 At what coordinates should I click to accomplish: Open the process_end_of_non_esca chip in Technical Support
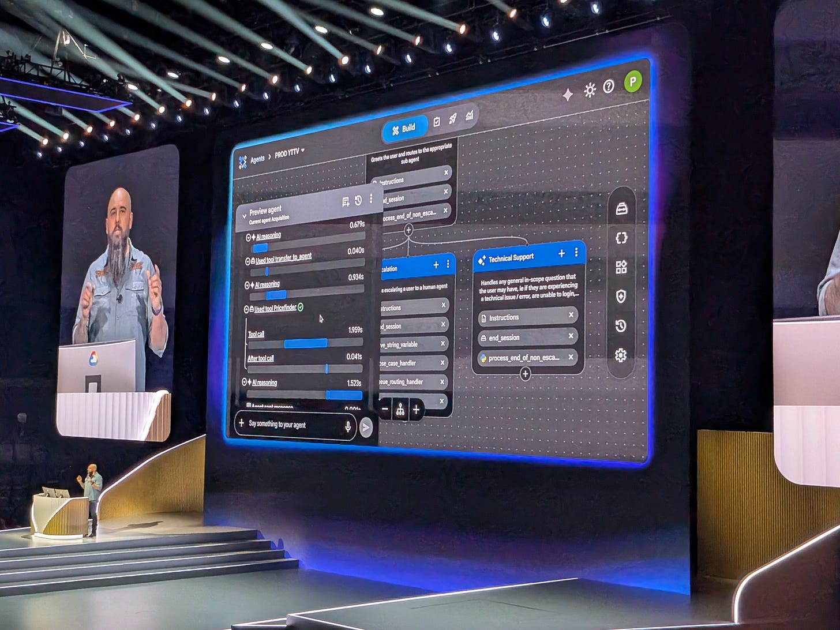tap(528, 358)
